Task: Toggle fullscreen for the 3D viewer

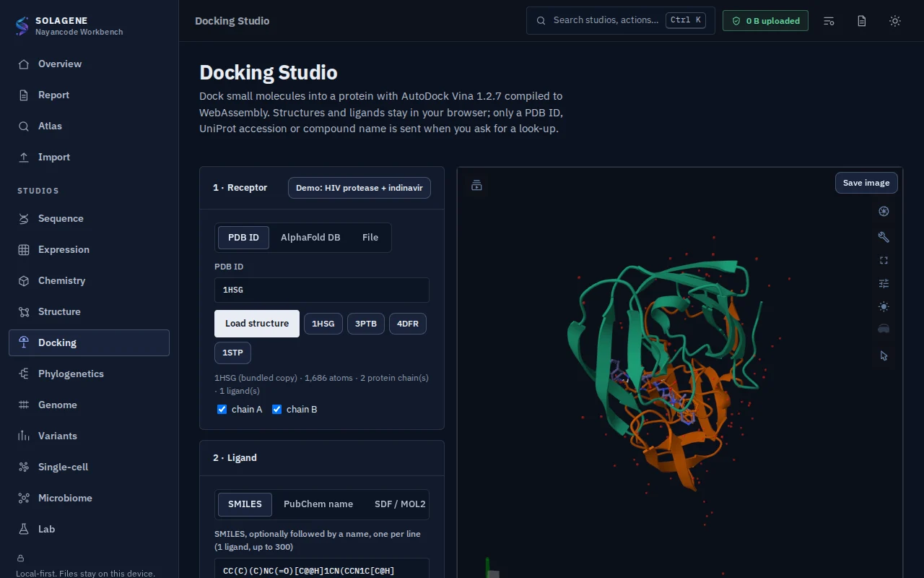Action: pyautogui.click(x=884, y=260)
